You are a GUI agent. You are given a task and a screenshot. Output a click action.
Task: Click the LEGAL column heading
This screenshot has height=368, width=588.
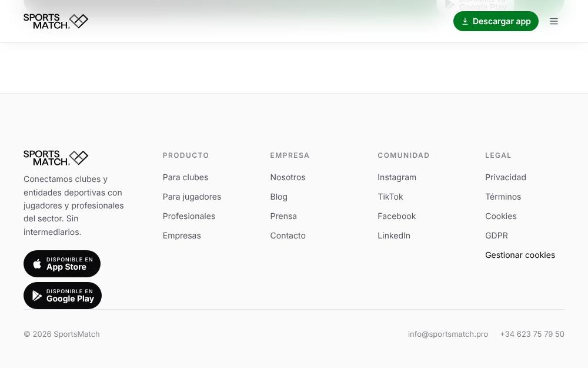point(498,155)
